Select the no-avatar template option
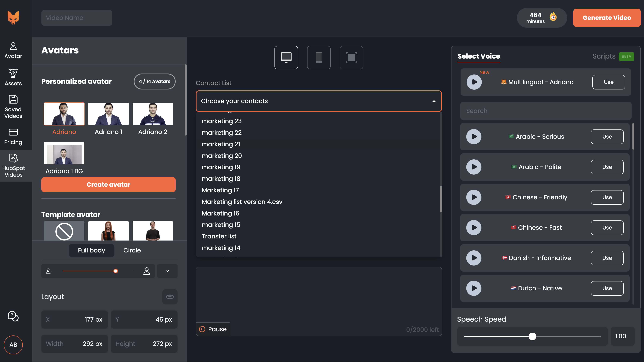 click(x=64, y=231)
